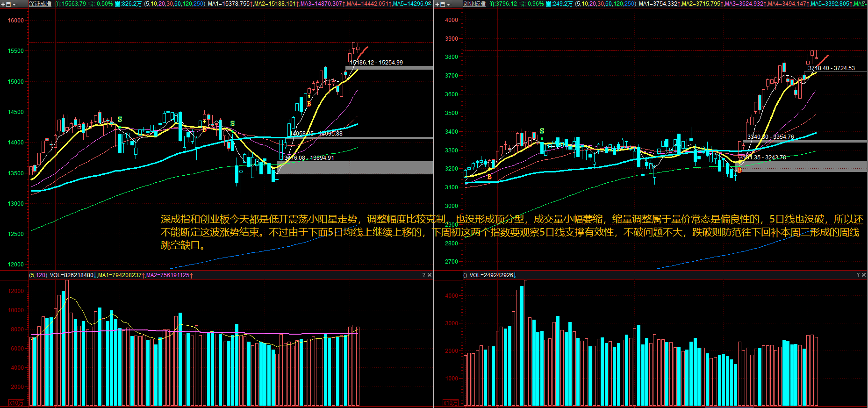The width and height of the screenshot is (868, 408).
Task: Click the gap label 15186.12 - 15254.99
Action: click(x=376, y=63)
